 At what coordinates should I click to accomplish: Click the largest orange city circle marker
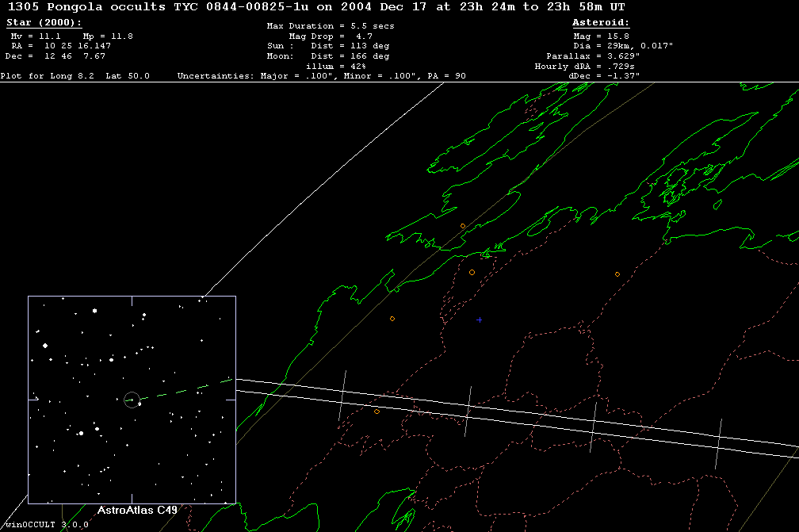[472, 272]
